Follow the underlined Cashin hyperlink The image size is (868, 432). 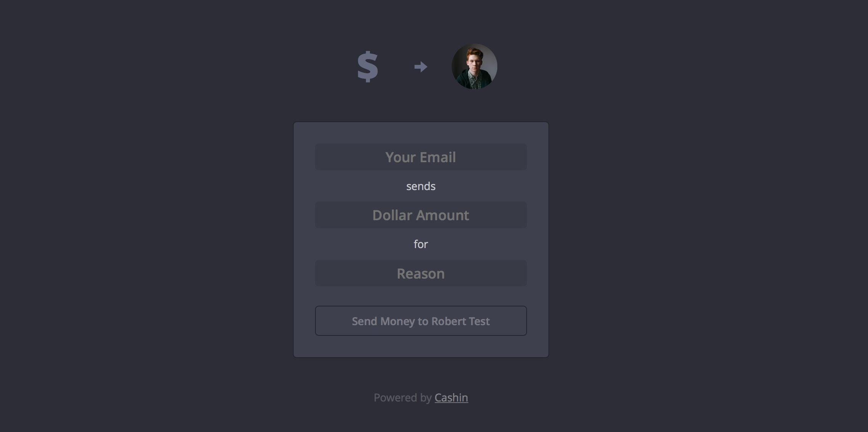(x=451, y=398)
